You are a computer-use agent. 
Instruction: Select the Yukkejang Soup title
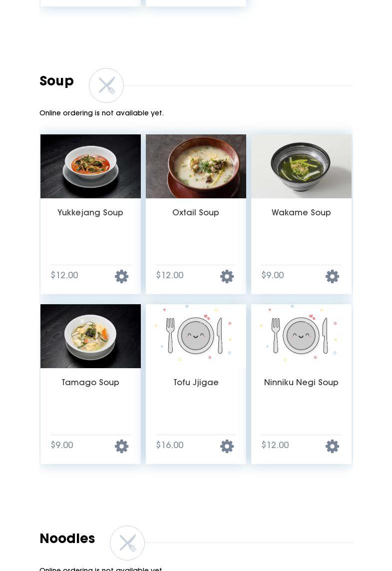point(90,213)
